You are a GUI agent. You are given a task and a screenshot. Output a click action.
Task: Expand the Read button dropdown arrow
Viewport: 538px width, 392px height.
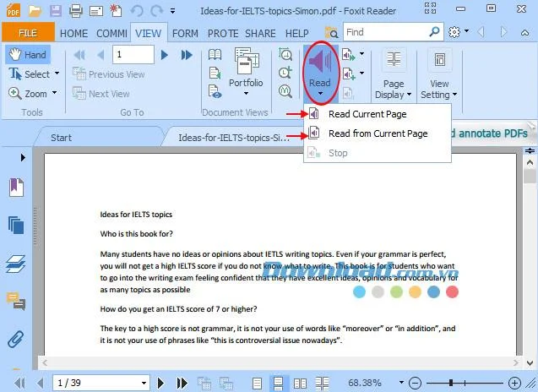(x=320, y=94)
